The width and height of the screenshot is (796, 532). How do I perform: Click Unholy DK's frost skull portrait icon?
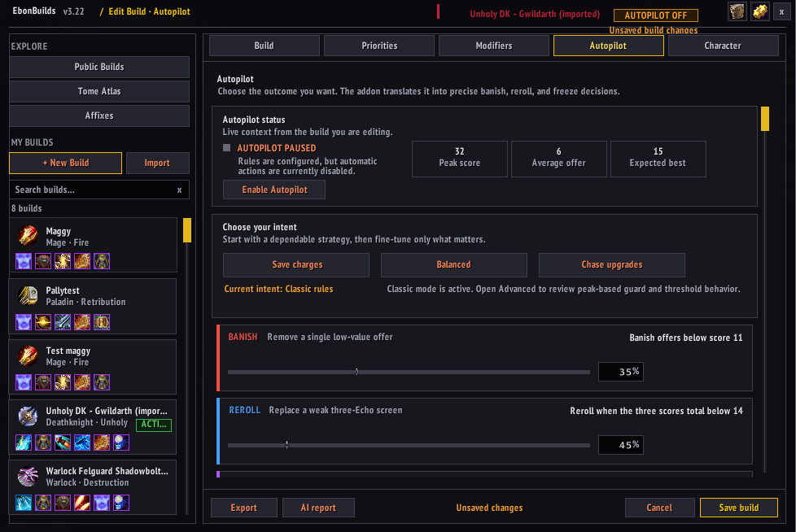click(x=28, y=416)
